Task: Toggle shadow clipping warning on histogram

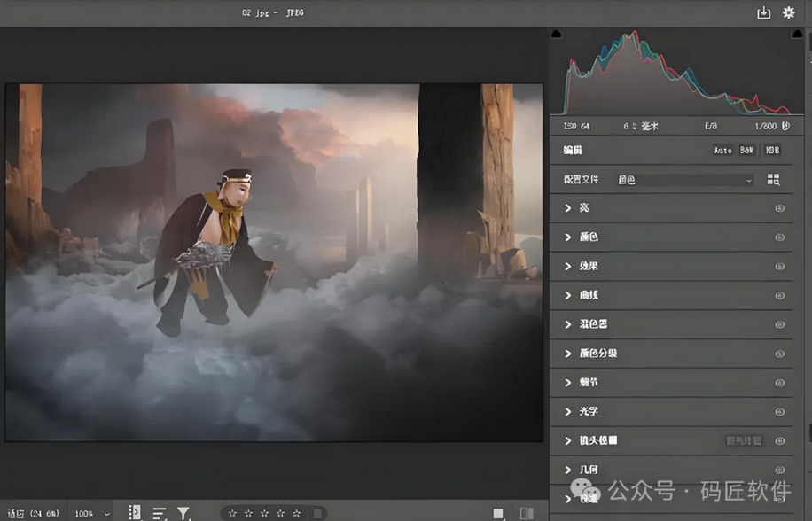Action: [x=556, y=35]
